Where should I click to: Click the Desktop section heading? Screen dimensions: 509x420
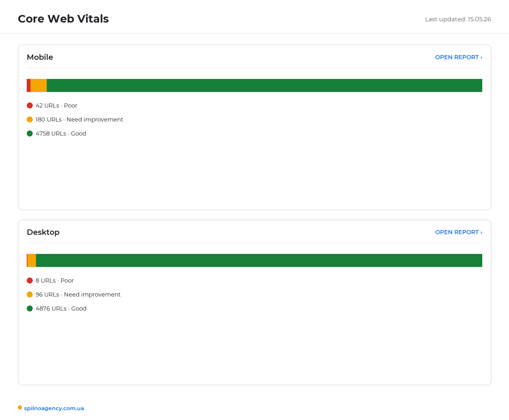[43, 232]
